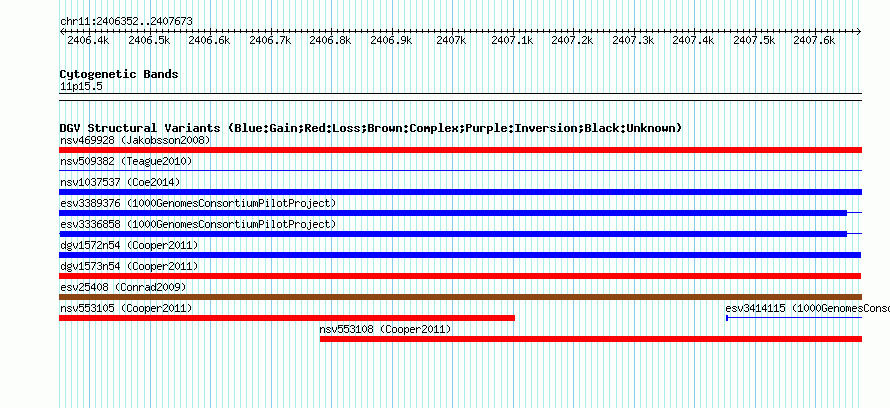
Task: Click the 2406.6k ruler tick label
Action: point(209,40)
